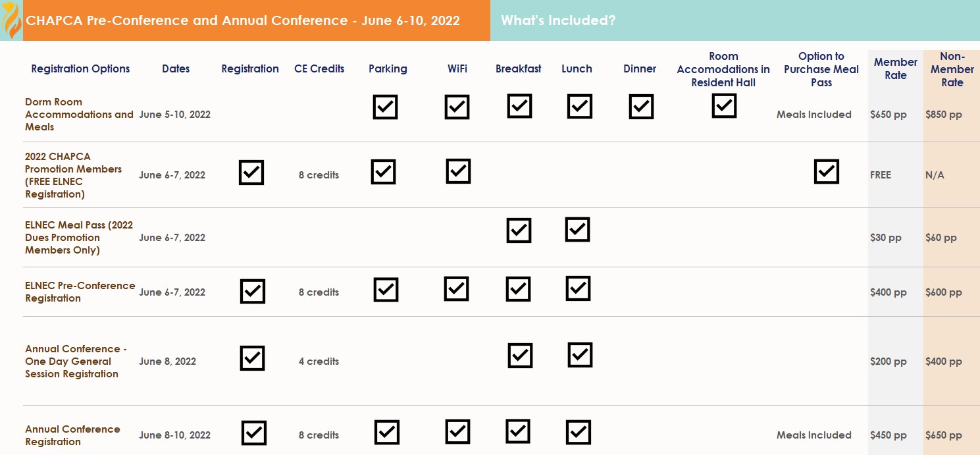Click Dorm Room Resident Hall accommodations checkmark
980x455 pixels.
(724, 105)
